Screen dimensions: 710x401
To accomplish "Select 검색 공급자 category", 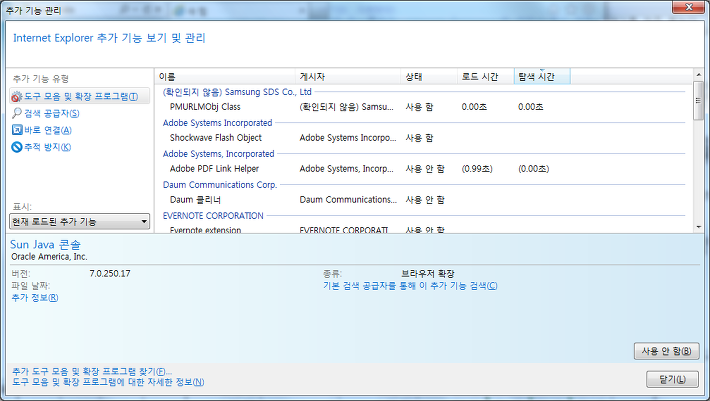I will pos(52,113).
